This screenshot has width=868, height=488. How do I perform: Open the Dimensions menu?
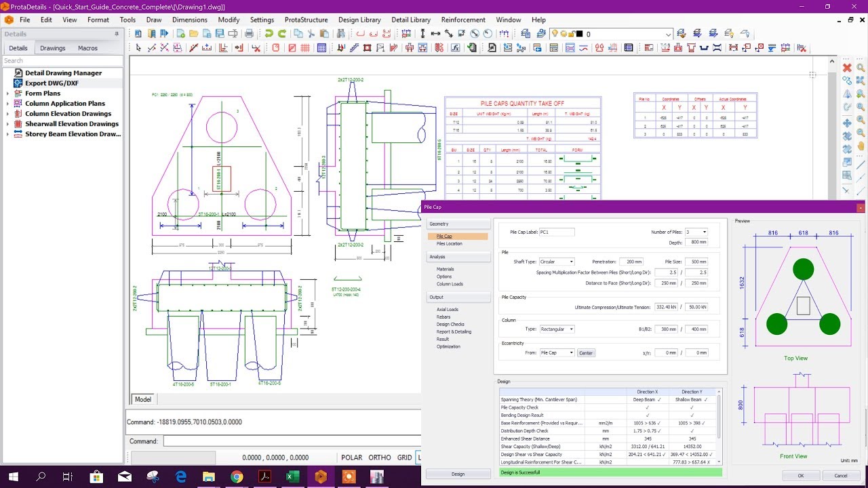coord(190,20)
